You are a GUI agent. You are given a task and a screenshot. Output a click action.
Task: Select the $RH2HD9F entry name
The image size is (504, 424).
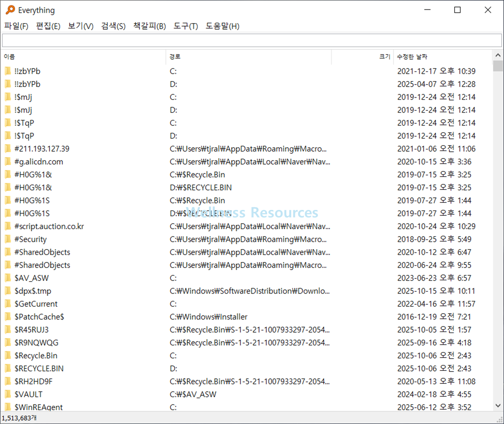tap(34, 381)
